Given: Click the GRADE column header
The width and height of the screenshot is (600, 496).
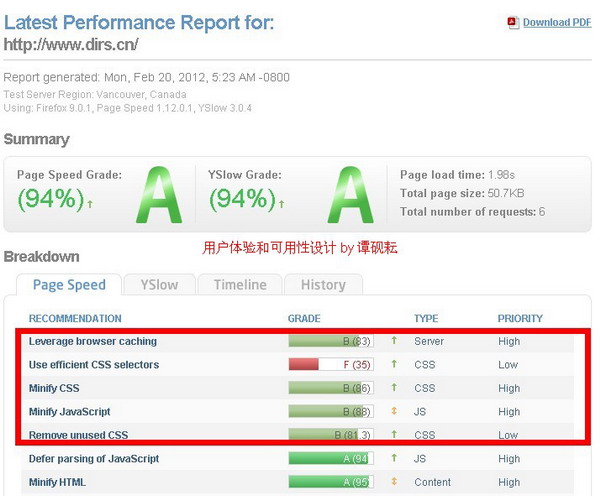Looking at the screenshot, I should (x=304, y=318).
